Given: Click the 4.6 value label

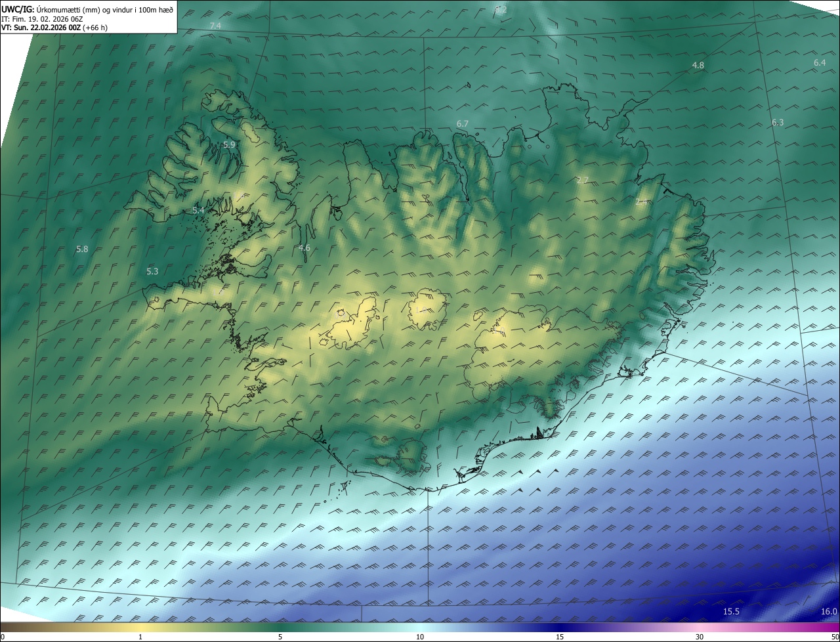Looking at the screenshot, I should (304, 248).
